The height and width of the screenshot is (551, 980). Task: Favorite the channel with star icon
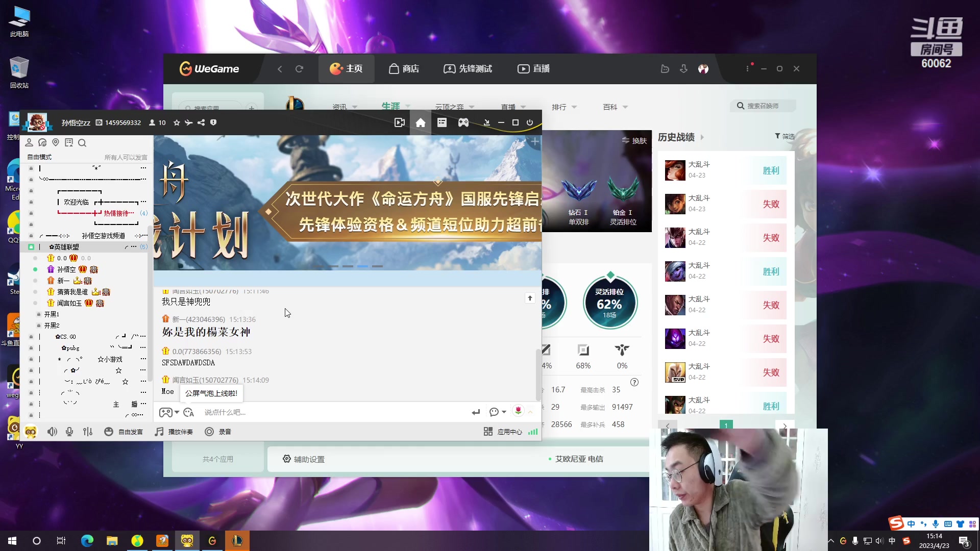point(177,122)
